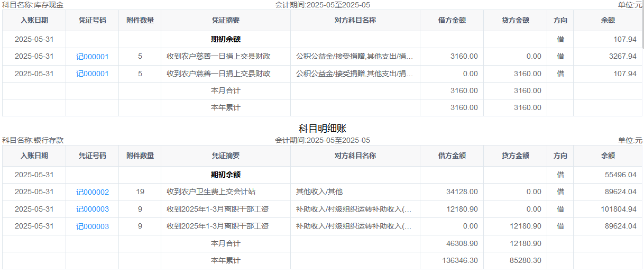
Task: Open voucher 记000001 in the 107.94 balance entry row
Action: click(92, 74)
